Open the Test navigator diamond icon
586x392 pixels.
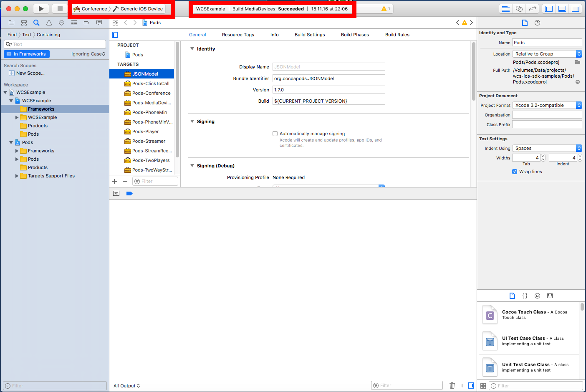(61, 23)
